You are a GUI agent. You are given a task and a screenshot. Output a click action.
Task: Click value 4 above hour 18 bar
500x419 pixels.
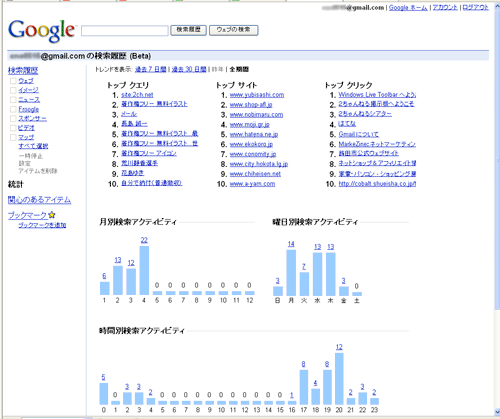315,383
